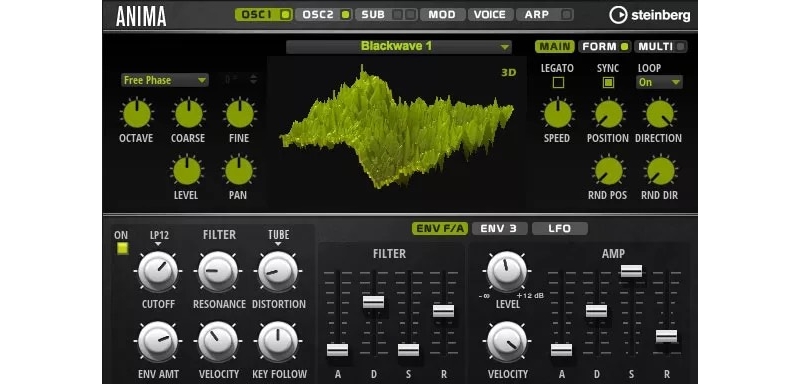Viewport: 800px width, 384px height.
Task: Click the filter envelope Release fader
Action: tap(443, 311)
